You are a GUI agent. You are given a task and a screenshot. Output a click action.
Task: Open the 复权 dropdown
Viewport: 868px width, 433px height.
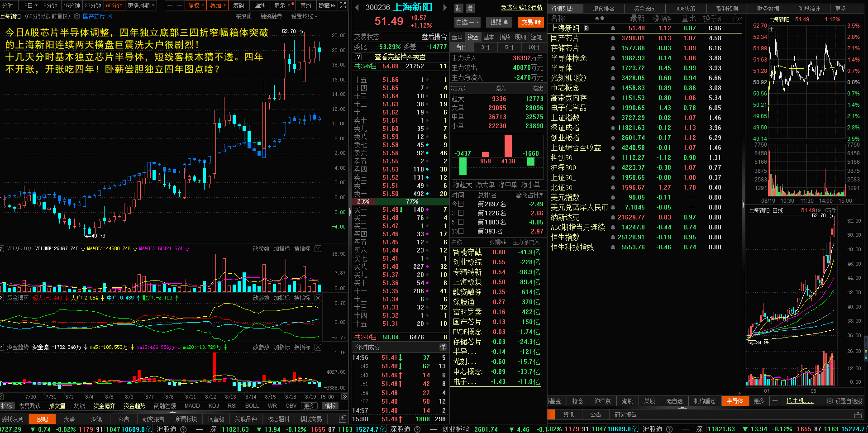(196, 5)
